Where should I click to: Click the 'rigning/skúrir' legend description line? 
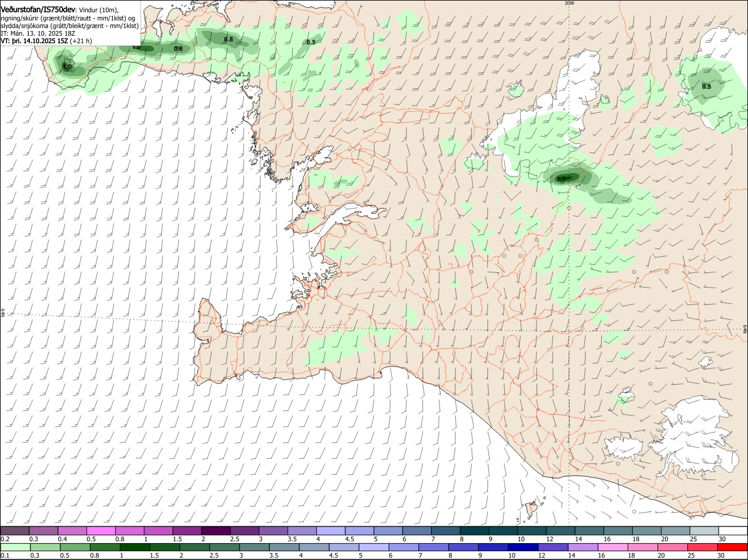click(68, 18)
